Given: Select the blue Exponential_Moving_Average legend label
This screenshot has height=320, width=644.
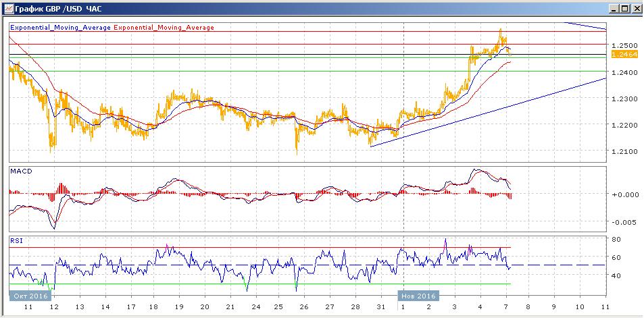Looking at the screenshot, I should coord(60,28).
